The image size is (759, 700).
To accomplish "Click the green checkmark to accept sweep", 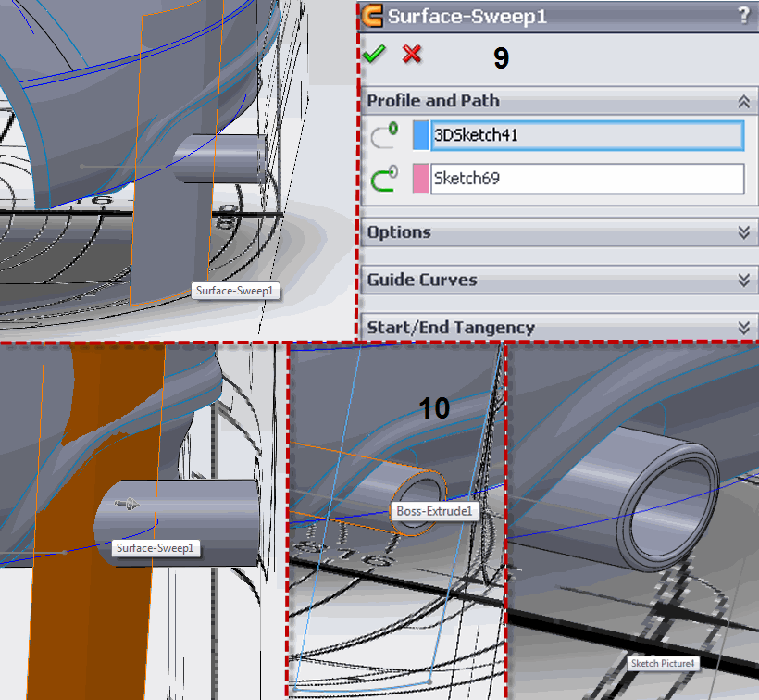I will 374,56.
